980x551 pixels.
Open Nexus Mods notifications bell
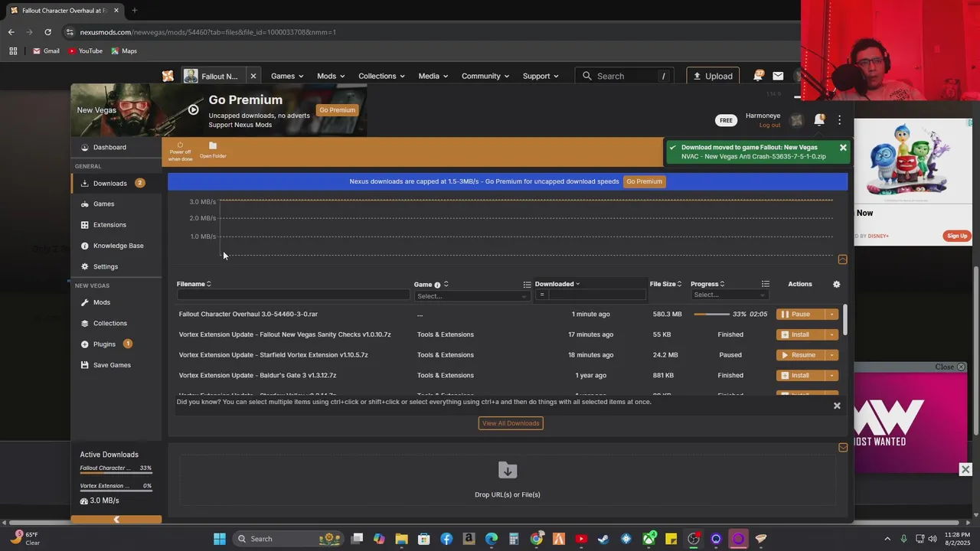(x=758, y=76)
